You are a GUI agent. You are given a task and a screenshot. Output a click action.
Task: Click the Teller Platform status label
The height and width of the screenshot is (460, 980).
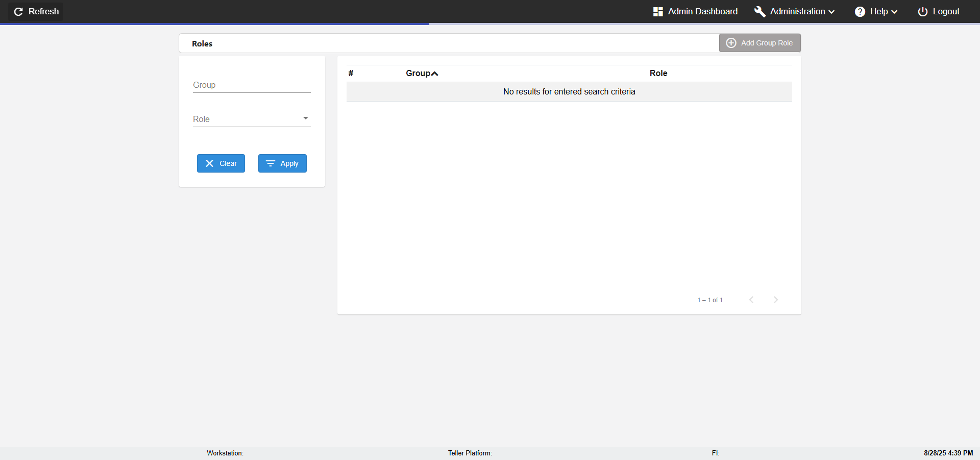click(470, 453)
